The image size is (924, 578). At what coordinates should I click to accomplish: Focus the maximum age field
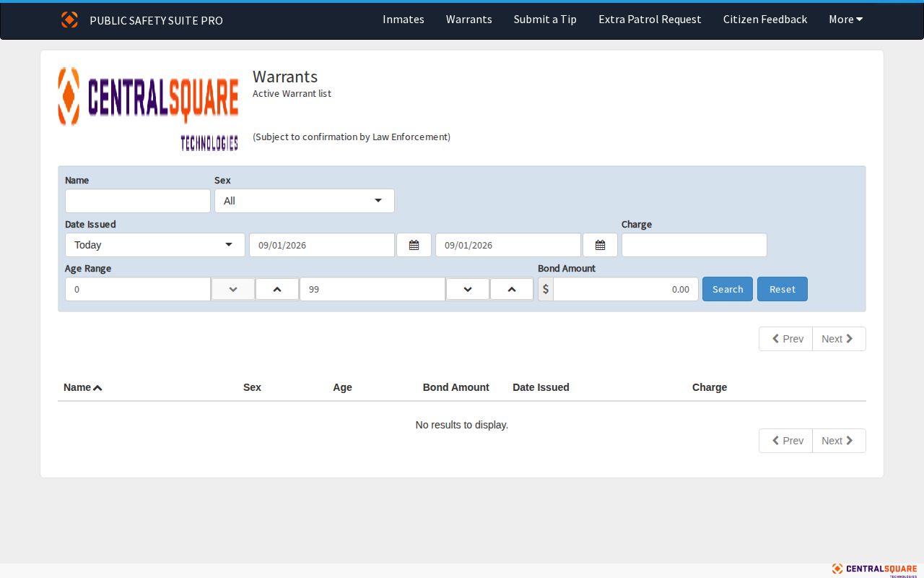point(372,289)
